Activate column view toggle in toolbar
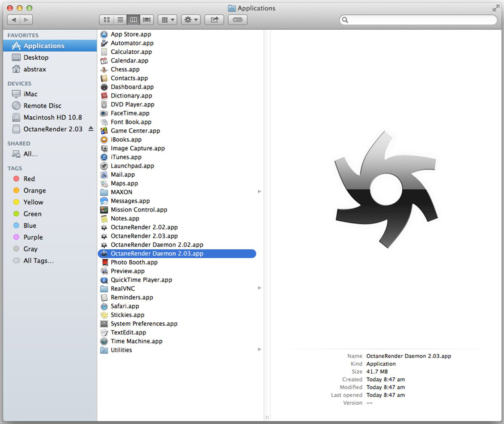Screen dimensions: 504x424 click(134, 20)
